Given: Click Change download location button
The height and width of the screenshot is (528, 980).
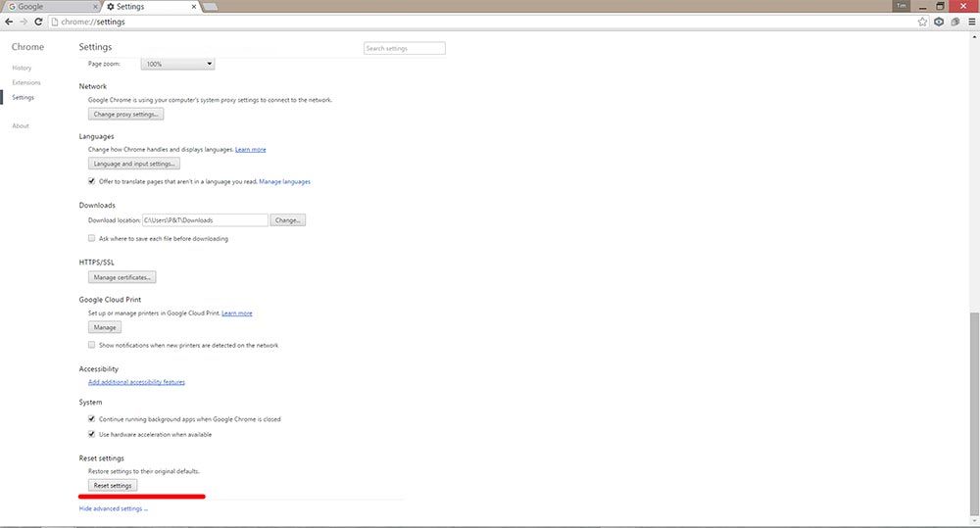Looking at the screenshot, I should pos(287,220).
